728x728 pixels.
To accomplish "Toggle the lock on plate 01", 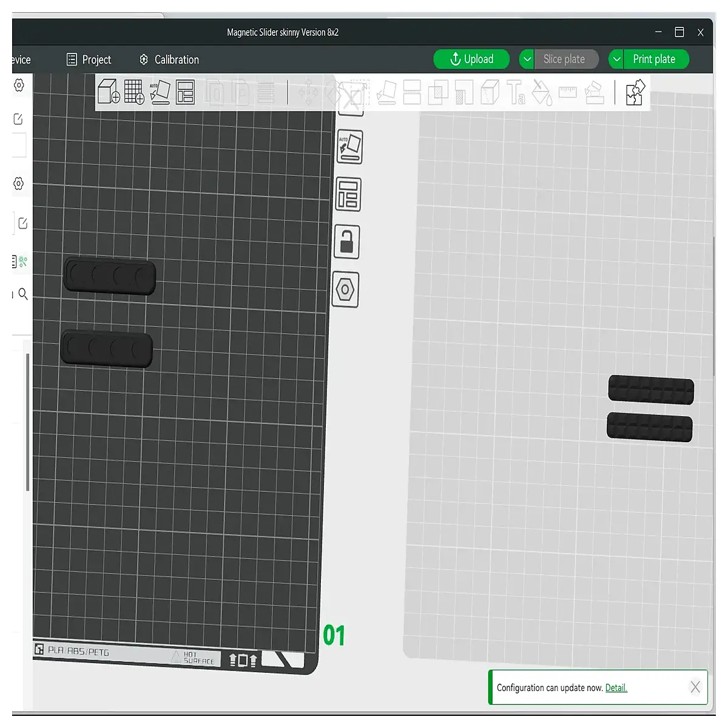I will pos(346,241).
